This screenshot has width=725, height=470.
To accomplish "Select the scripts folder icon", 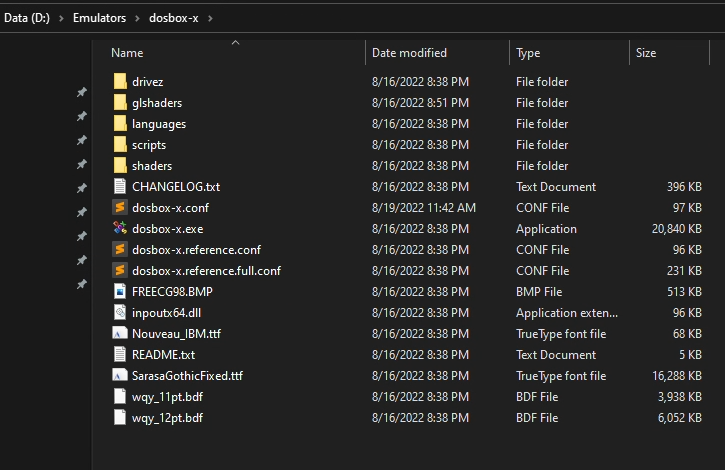I will (x=120, y=144).
